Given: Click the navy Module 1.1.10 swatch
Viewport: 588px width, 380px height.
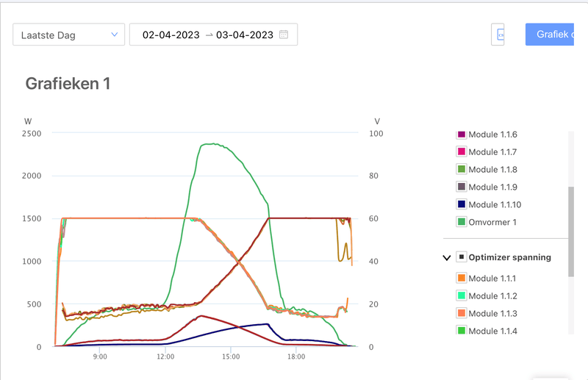Looking at the screenshot, I should tap(462, 205).
